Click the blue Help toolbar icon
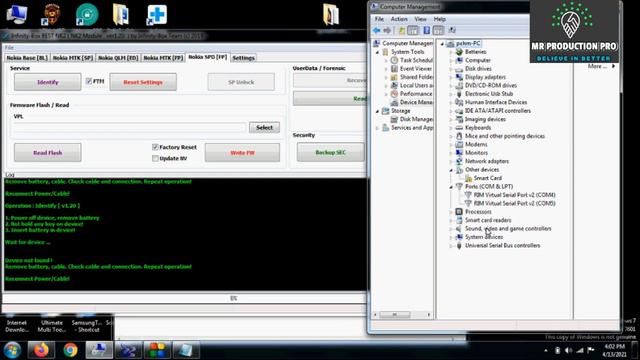 click(x=427, y=30)
